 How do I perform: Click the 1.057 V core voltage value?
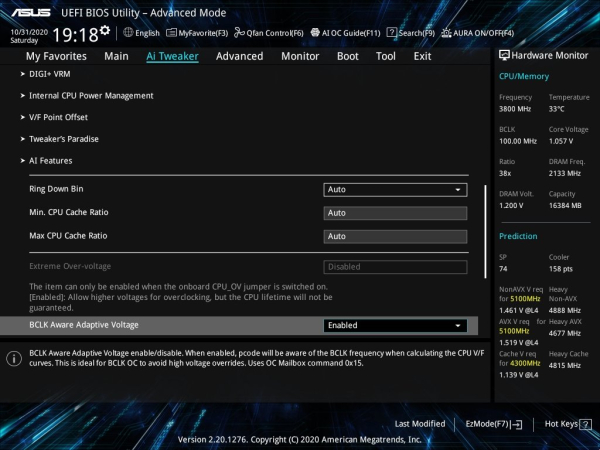[x=561, y=141]
